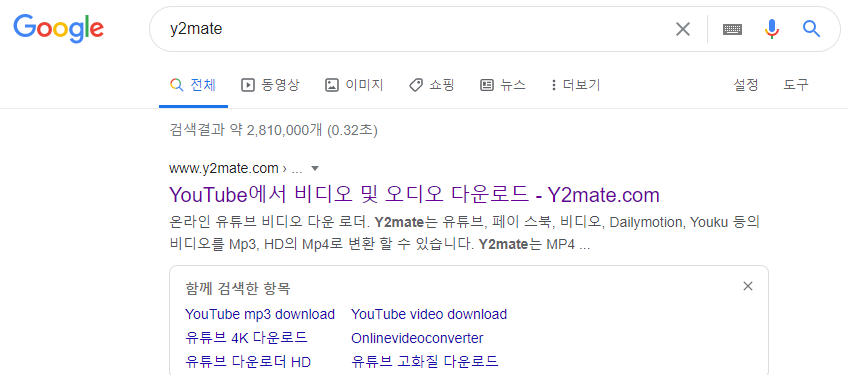Switch to the 이미지 tab

354,85
